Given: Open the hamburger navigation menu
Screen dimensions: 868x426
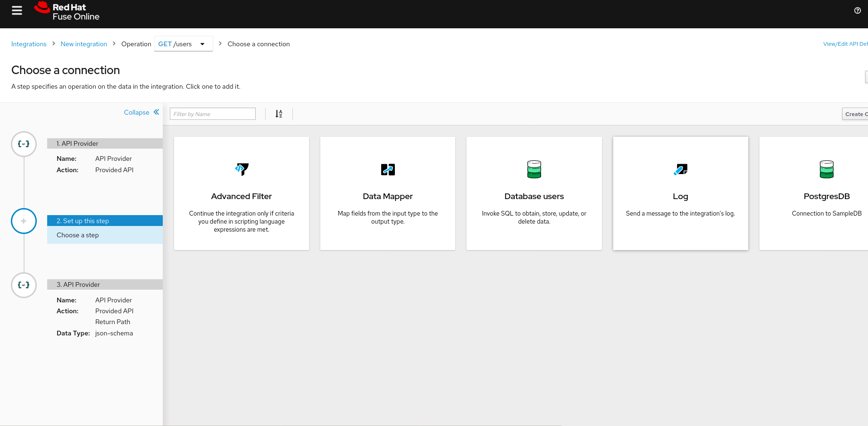Looking at the screenshot, I should 17,10.
